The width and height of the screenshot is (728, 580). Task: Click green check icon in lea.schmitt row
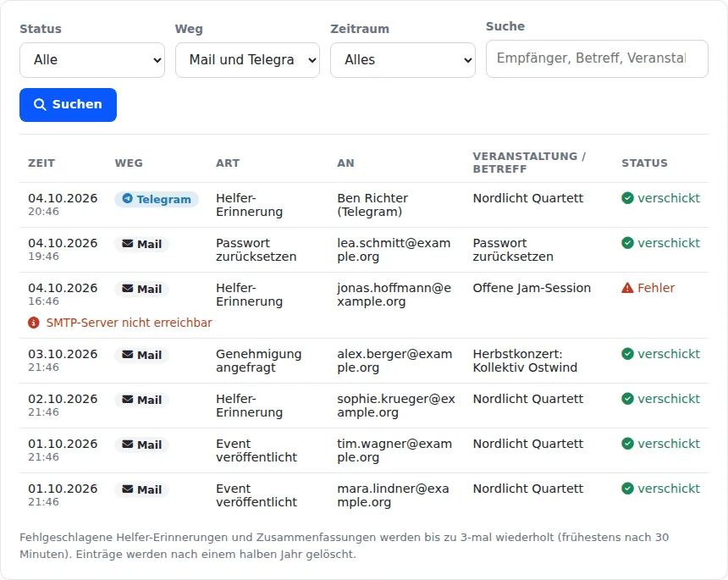click(627, 243)
